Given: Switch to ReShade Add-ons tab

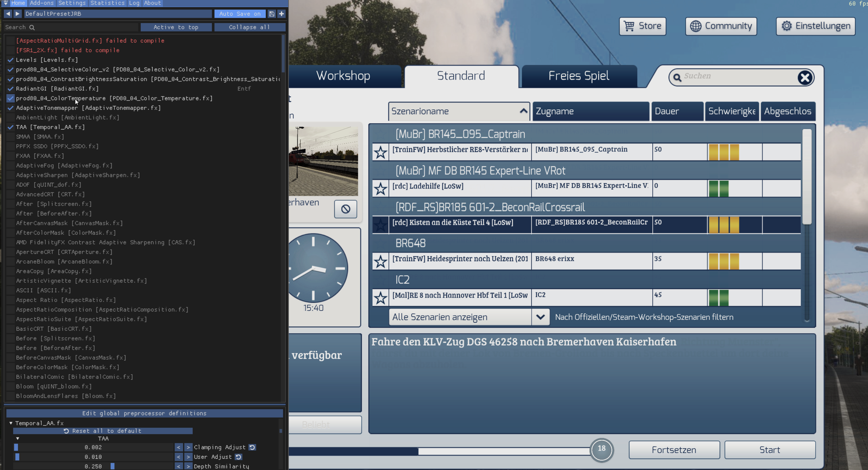Looking at the screenshot, I should pos(42,3).
